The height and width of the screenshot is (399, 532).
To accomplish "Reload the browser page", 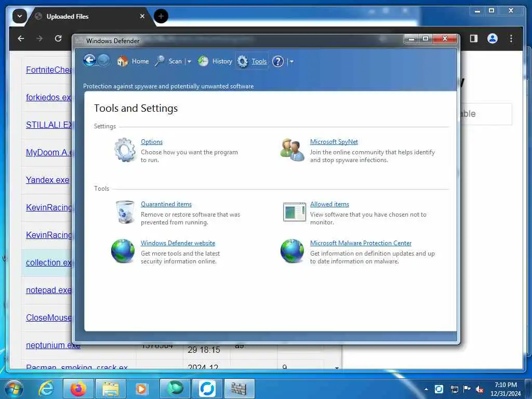I will coord(58,38).
